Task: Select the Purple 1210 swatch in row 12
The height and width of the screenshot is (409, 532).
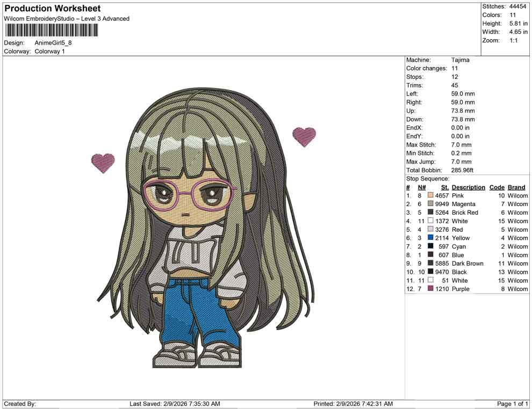Action: pos(430,289)
